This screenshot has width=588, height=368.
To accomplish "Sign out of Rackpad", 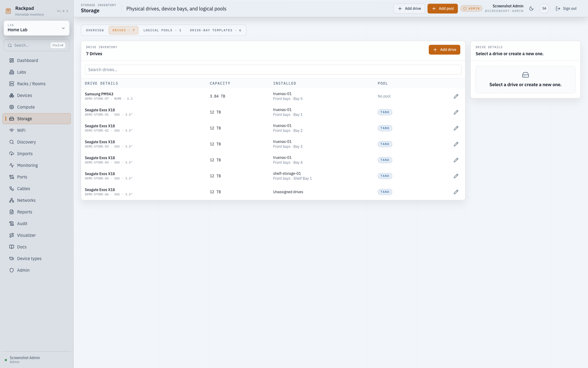I will tap(566, 9).
